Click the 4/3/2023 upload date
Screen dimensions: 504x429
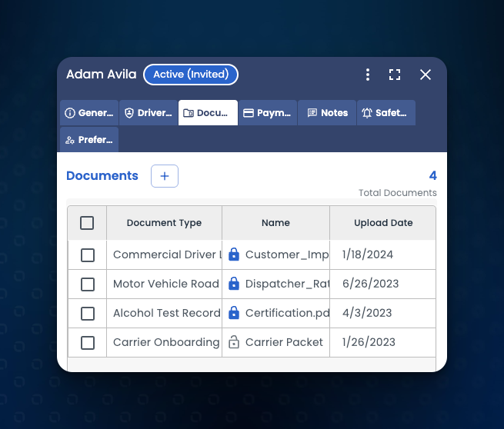tap(367, 313)
